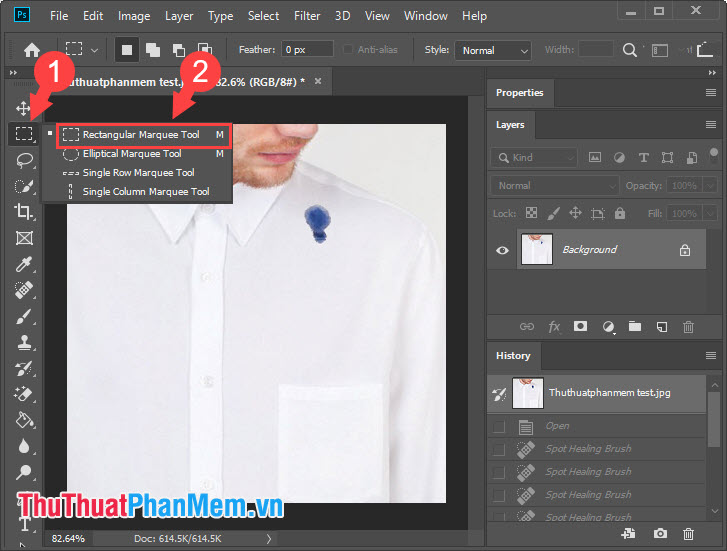Open the Opacity dropdown arrow
This screenshot has width=727, height=551.
click(x=710, y=186)
